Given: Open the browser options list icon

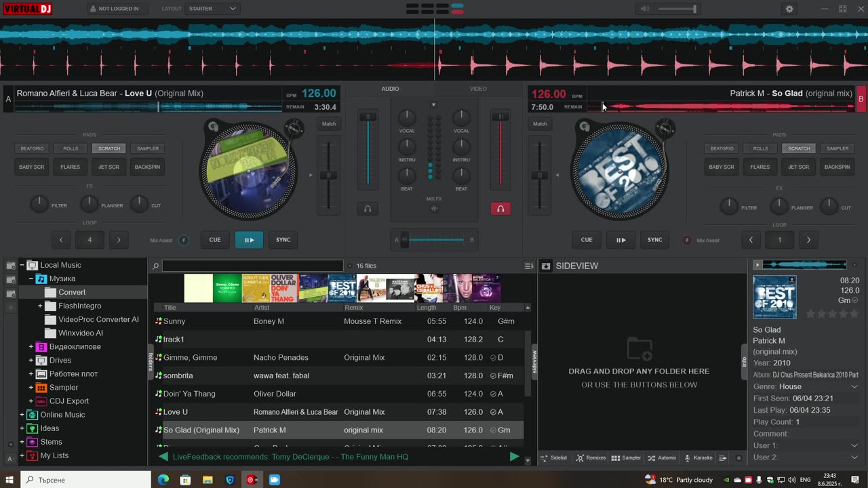Looking at the screenshot, I should pyautogui.click(x=529, y=266).
